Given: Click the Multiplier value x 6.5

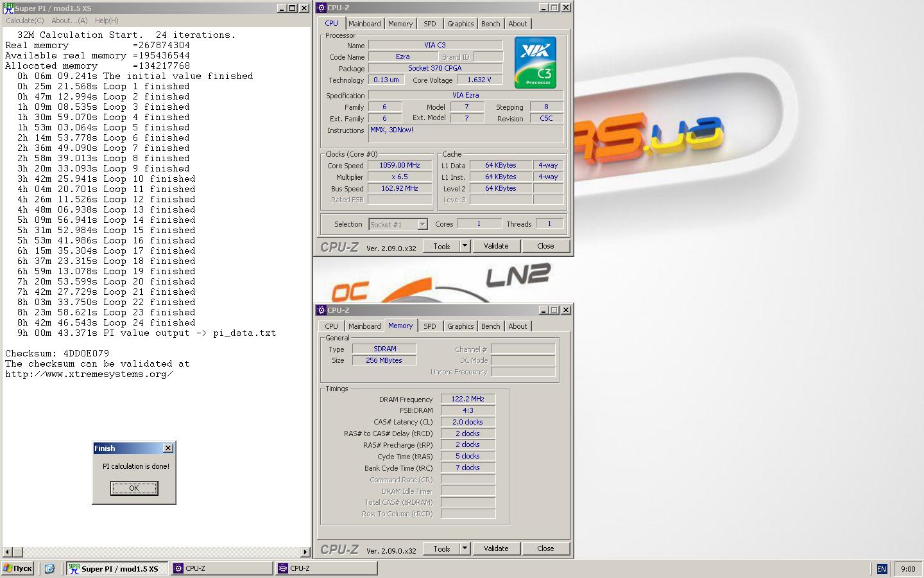Looking at the screenshot, I should click(x=400, y=177).
